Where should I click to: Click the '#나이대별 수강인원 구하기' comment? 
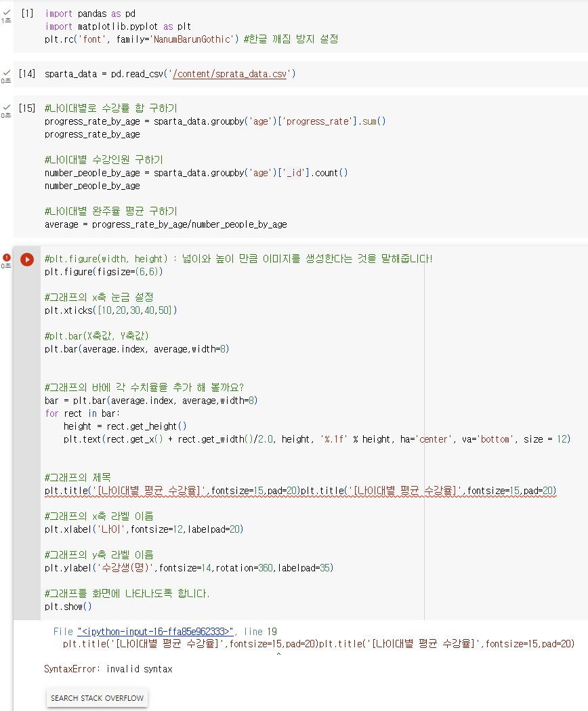(x=104, y=159)
